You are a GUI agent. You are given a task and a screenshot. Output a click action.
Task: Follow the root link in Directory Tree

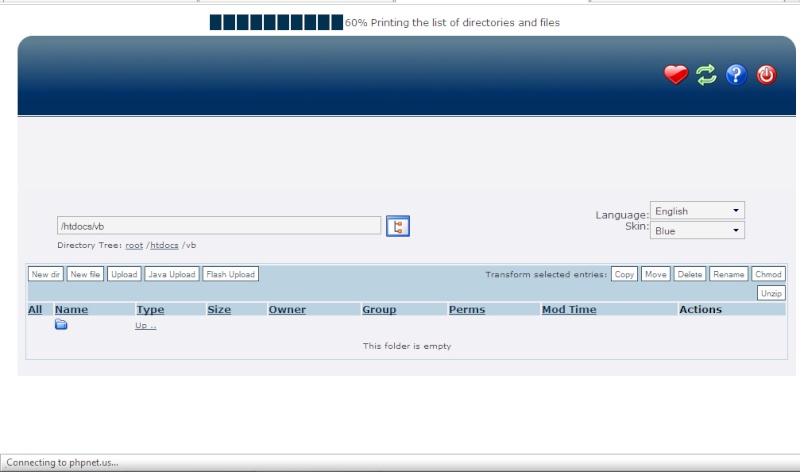click(134, 245)
